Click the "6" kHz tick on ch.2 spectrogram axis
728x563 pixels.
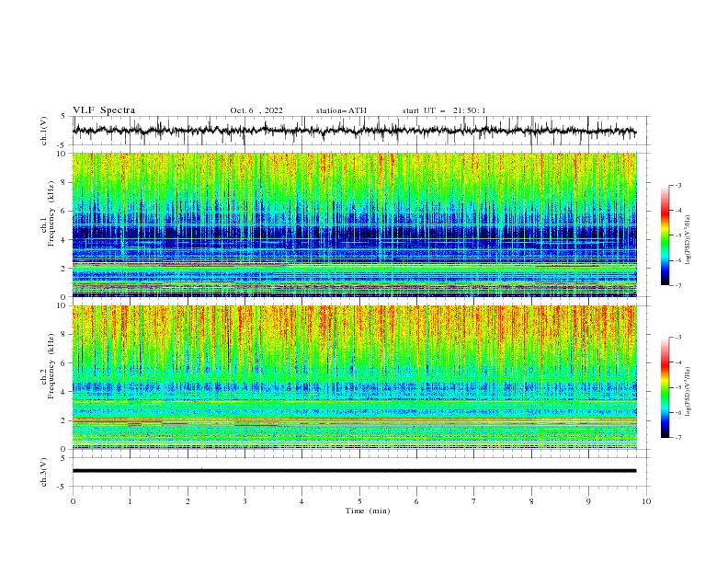[65, 363]
